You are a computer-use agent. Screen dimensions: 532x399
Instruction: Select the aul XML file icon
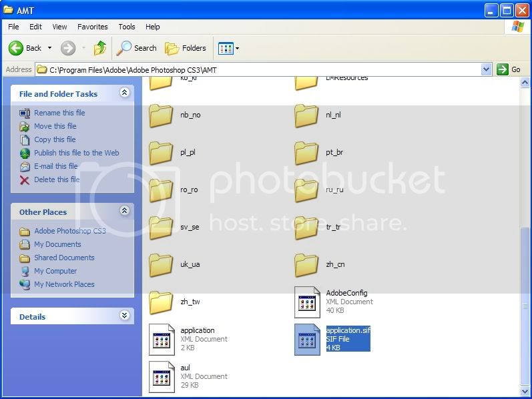coord(162,376)
